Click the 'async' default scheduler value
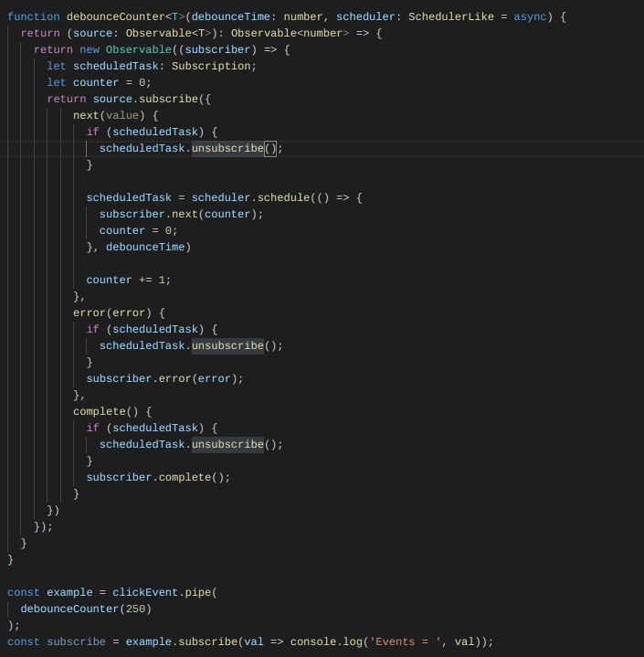 [x=530, y=16]
